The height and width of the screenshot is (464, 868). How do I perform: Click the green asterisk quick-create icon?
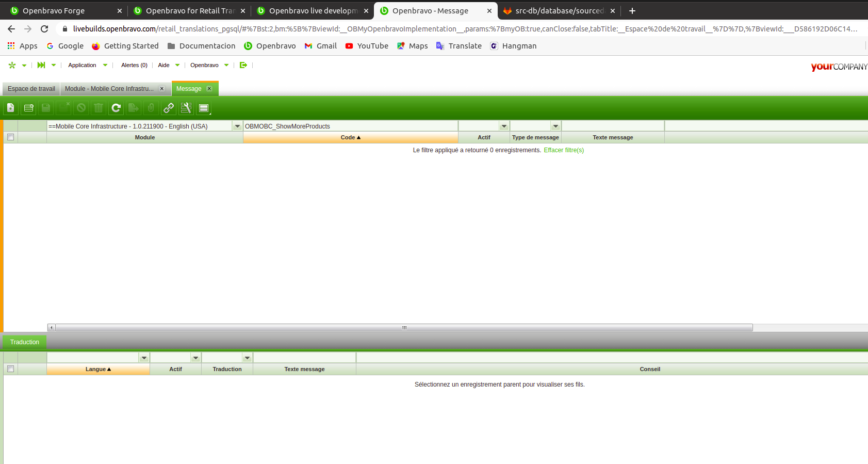[x=12, y=65]
